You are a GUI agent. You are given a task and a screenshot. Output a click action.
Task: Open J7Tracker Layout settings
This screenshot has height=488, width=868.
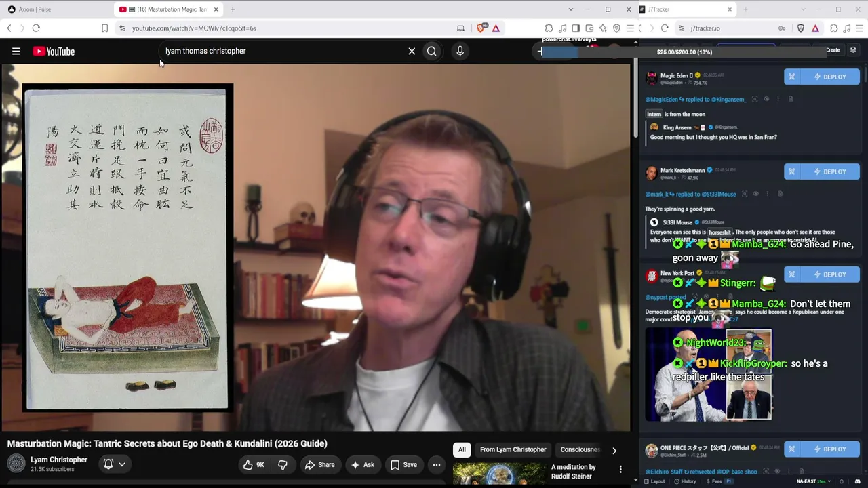(x=654, y=481)
